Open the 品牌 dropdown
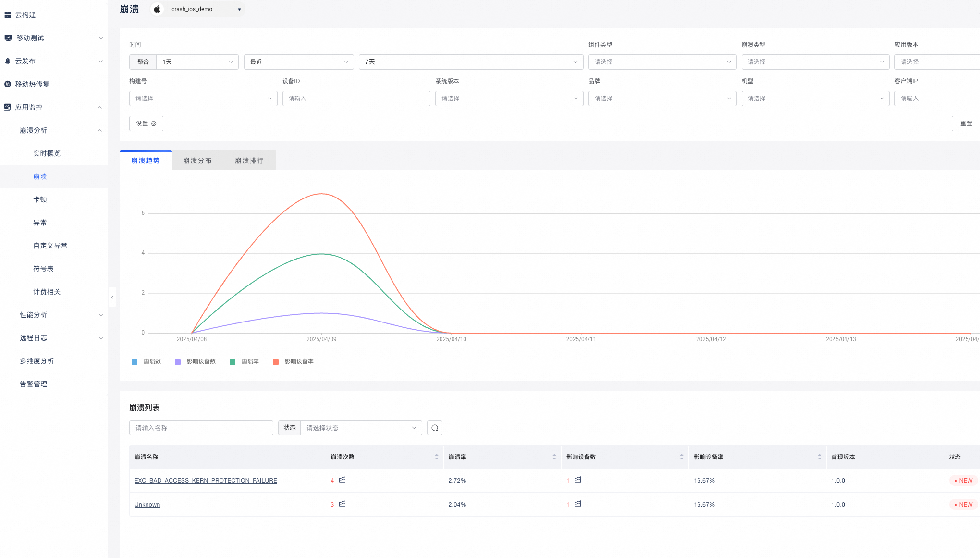 coord(662,99)
